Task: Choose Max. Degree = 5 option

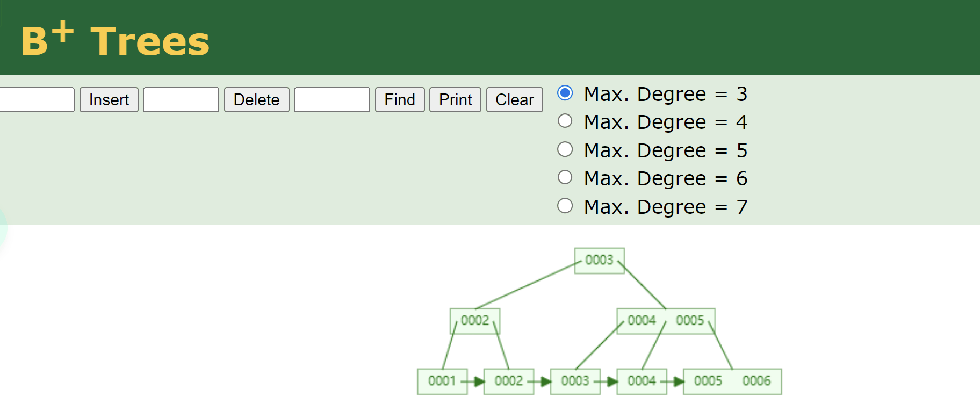Action: (565, 149)
